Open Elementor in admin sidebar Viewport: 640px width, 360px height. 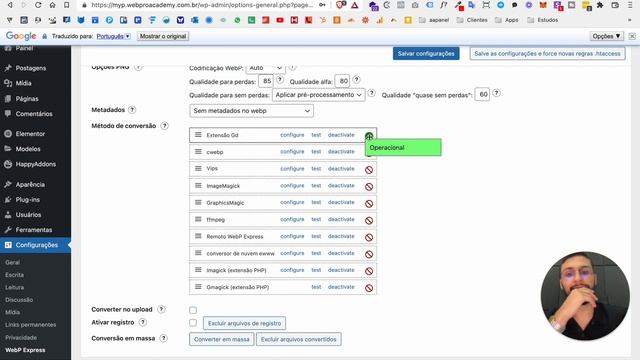(30, 134)
